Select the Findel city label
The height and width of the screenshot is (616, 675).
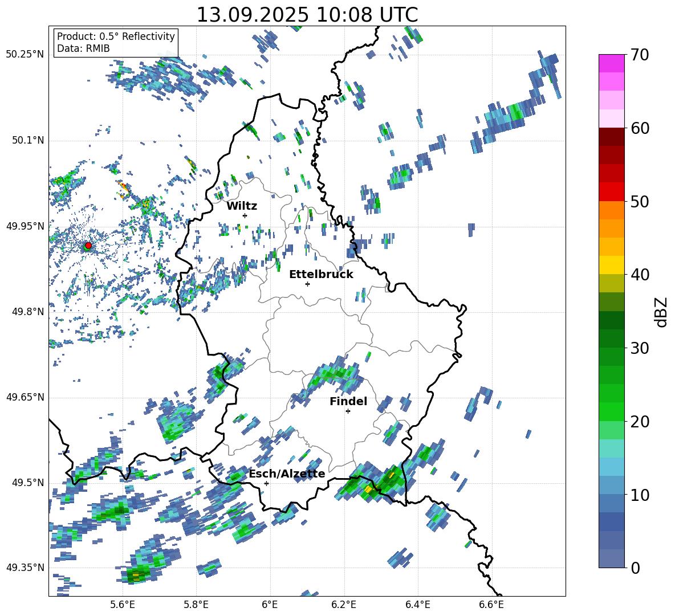(x=348, y=401)
